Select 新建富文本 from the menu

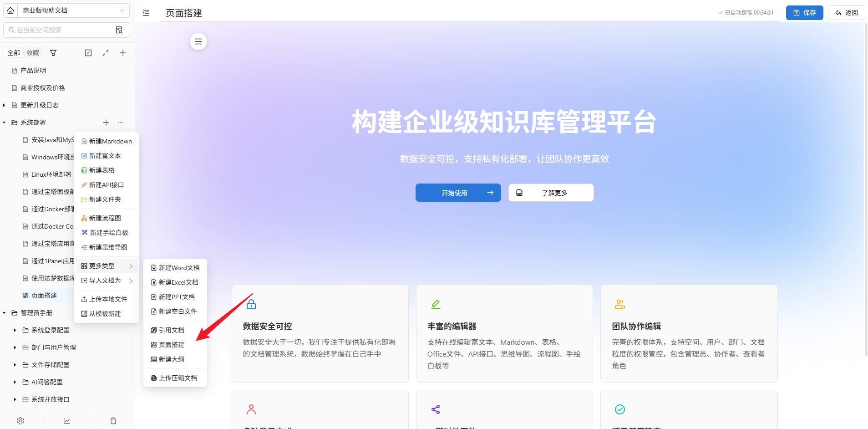107,156
